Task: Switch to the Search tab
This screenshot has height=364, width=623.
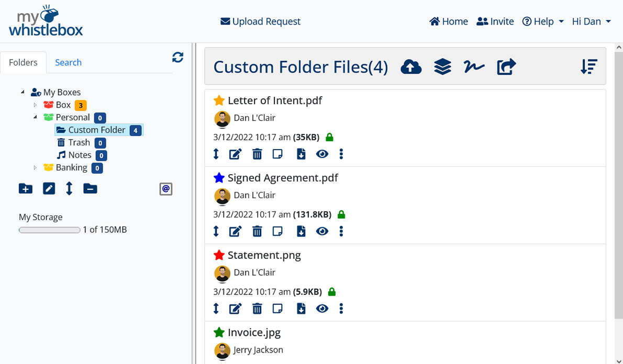Action: click(x=68, y=62)
